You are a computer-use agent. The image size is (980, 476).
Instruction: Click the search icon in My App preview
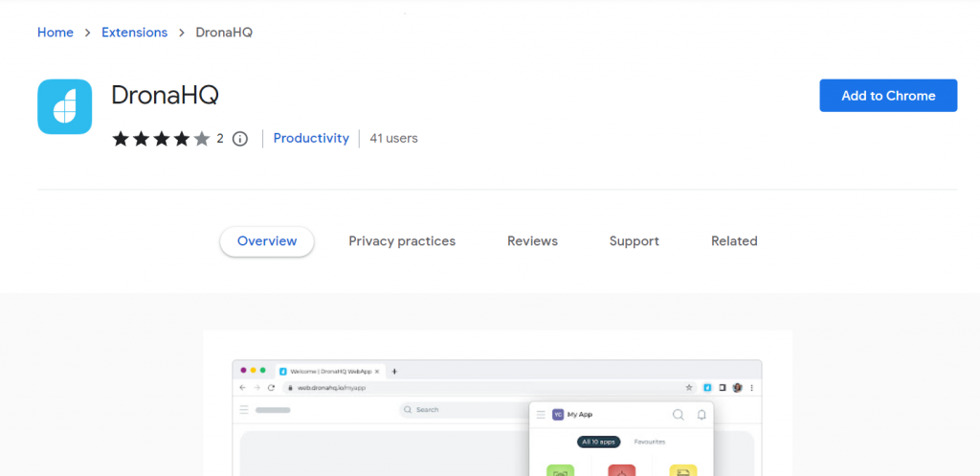tap(679, 415)
